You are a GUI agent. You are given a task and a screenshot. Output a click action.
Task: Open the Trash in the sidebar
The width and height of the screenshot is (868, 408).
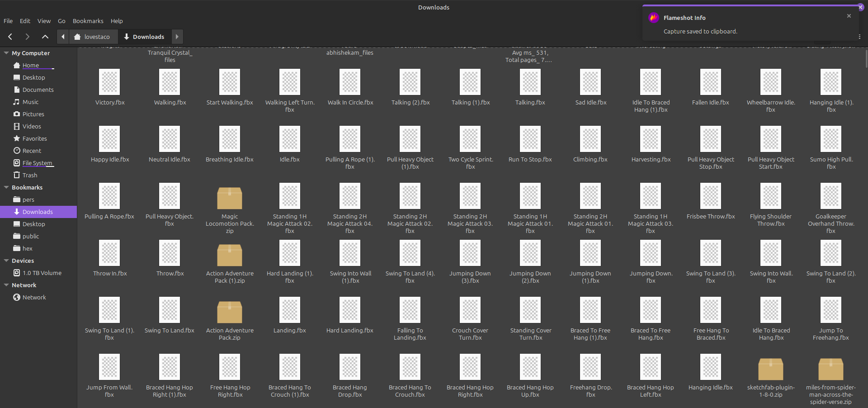tap(30, 175)
